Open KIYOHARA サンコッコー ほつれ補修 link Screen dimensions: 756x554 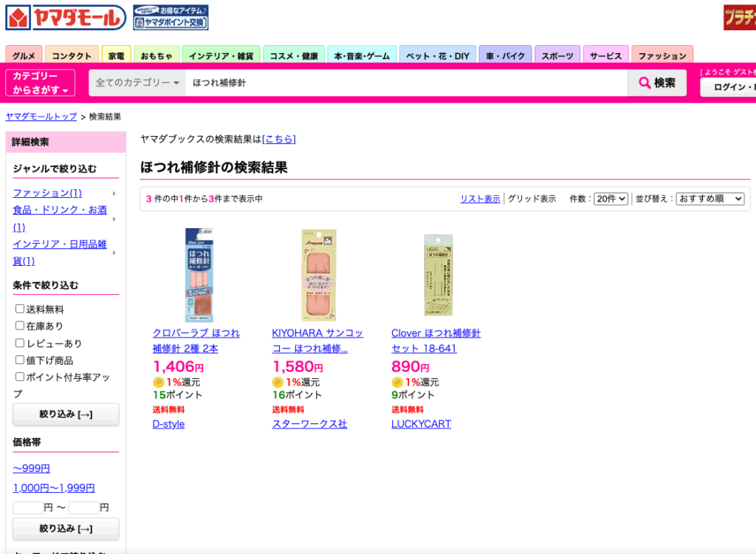[x=317, y=341]
